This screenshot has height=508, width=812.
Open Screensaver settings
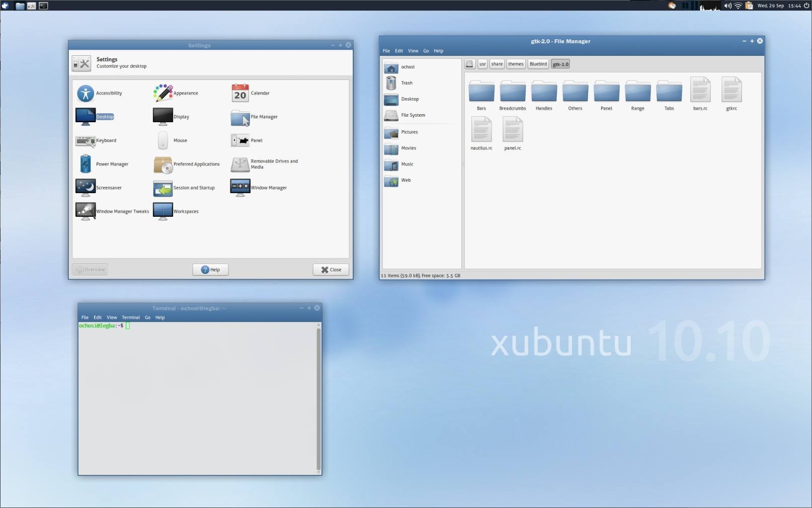click(108, 187)
